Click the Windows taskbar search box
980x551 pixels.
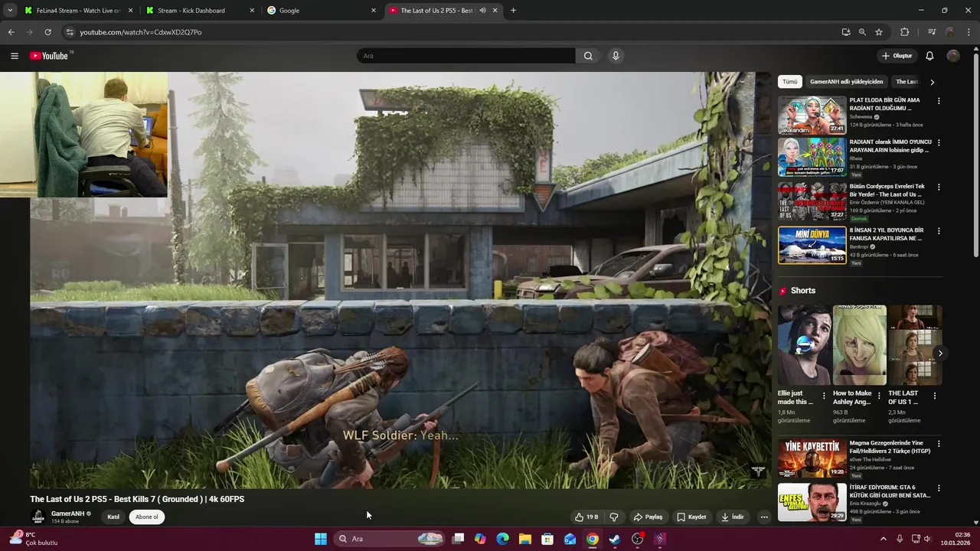click(390, 539)
